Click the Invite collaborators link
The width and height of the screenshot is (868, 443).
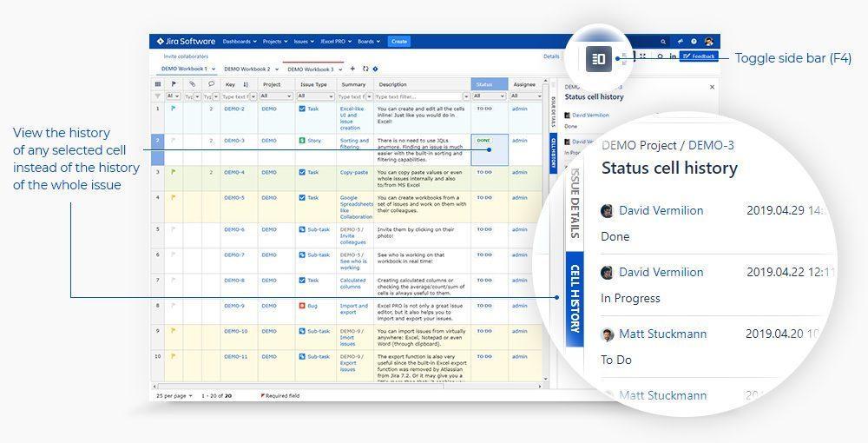(186, 56)
